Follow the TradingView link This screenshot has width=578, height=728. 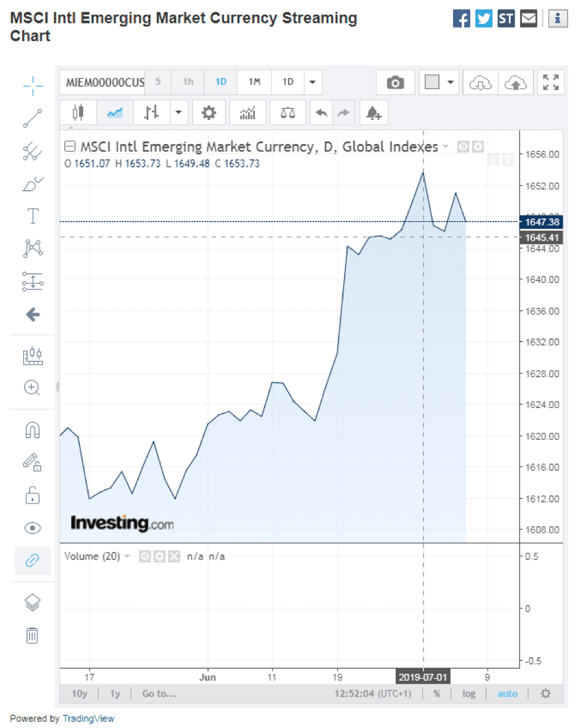(x=88, y=718)
